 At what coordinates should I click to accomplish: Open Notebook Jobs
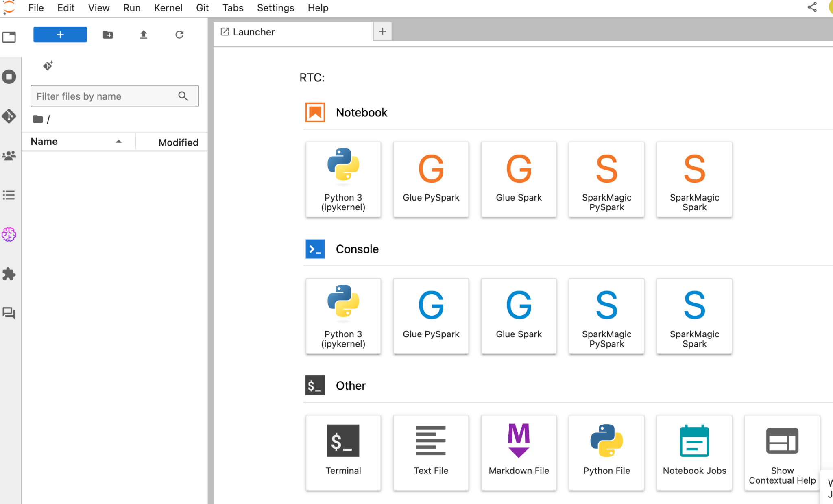pos(694,452)
